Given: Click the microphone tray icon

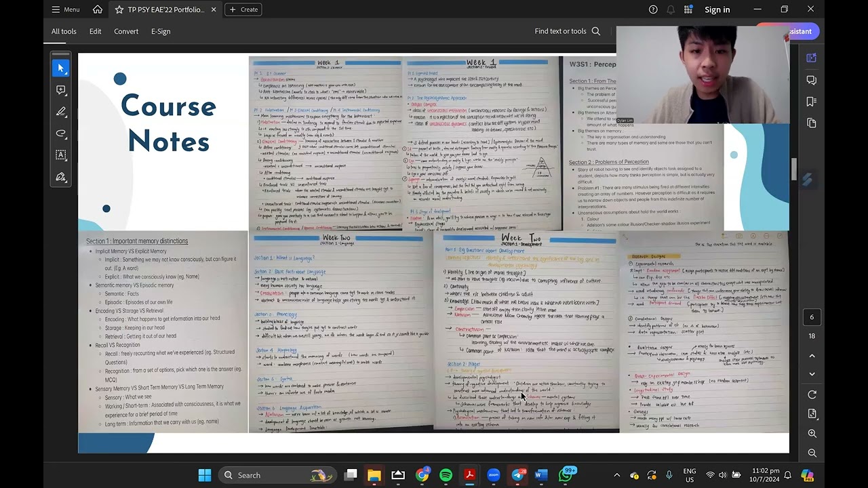Looking at the screenshot, I should (669, 475).
